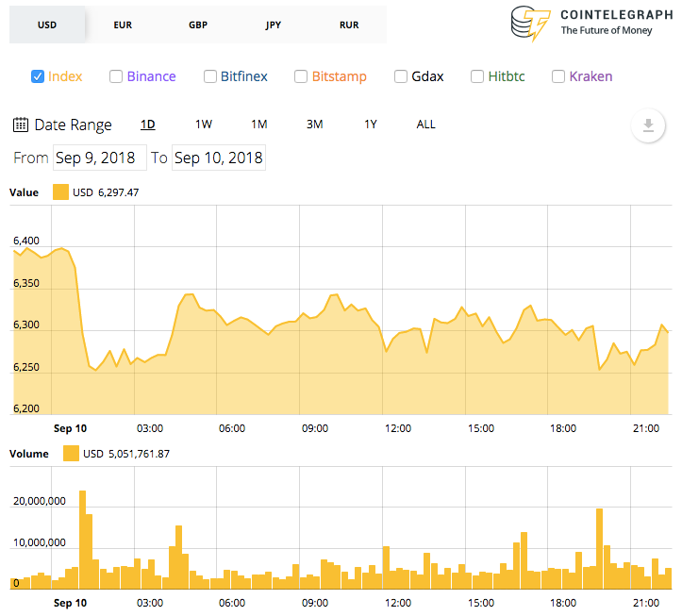Enable the Bitfinex checkbox
The image size is (682, 616).
coord(210,76)
